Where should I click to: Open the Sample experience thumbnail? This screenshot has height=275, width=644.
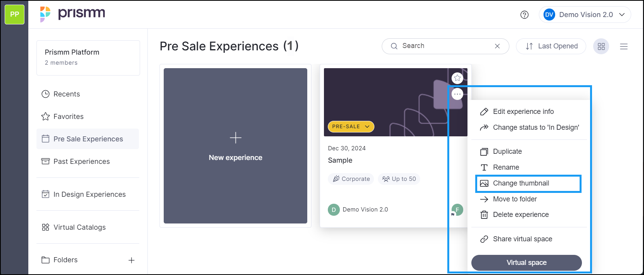395,102
